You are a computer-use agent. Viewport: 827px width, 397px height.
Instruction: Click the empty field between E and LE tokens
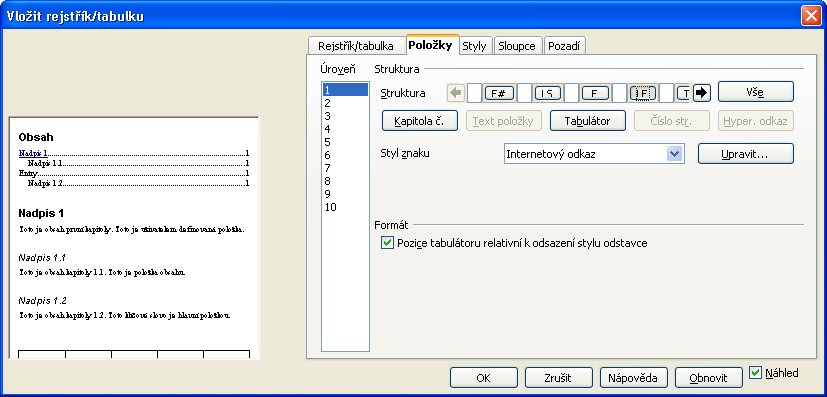619,93
